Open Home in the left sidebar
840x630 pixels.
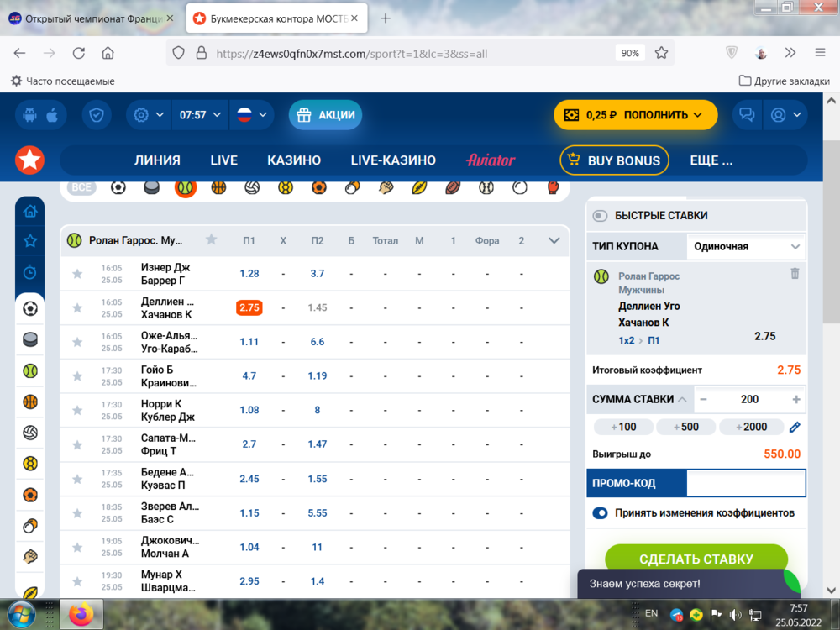click(x=30, y=211)
